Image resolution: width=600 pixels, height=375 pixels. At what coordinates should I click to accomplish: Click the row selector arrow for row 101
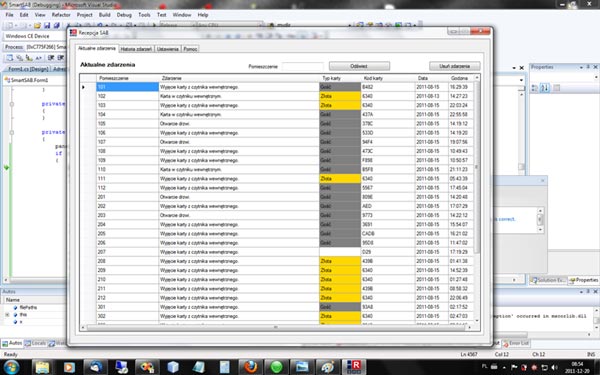(84, 87)
